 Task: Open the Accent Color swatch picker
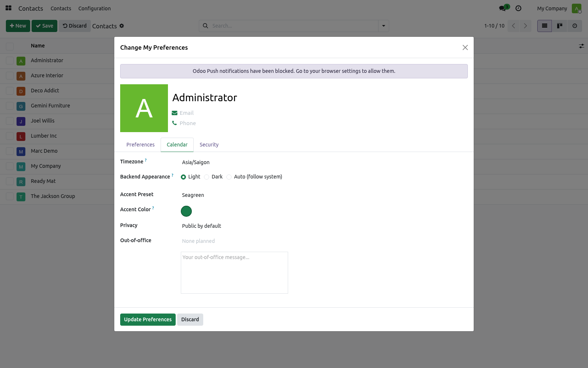coord(186,211)
